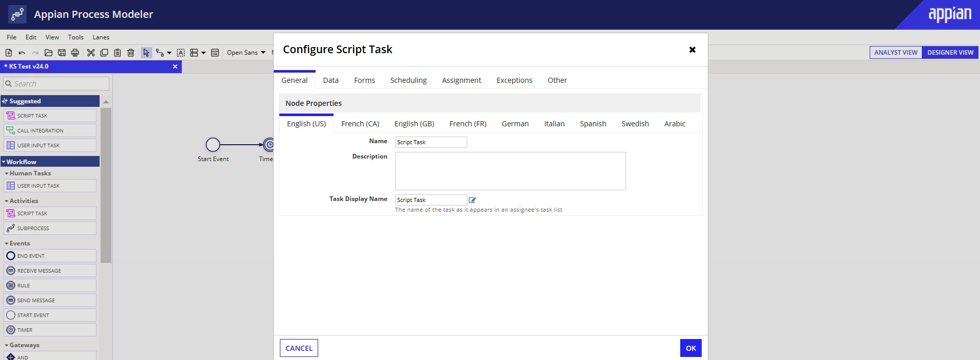Collapse the Events group

coord(17,243)
